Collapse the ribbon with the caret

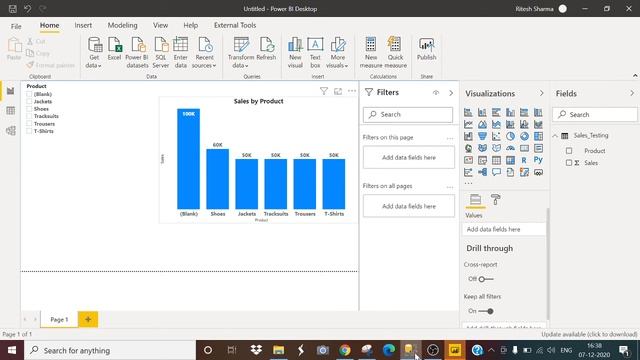pos(635,76)
